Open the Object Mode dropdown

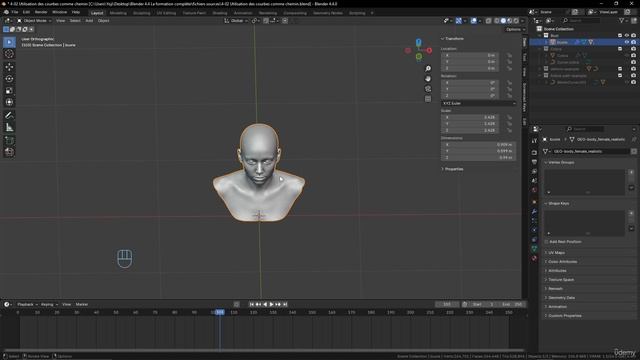pos(34,20)
